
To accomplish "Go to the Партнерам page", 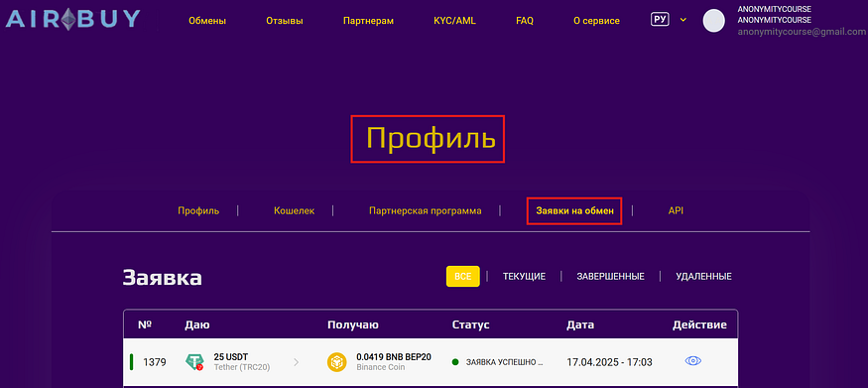I will coord(368,21).
